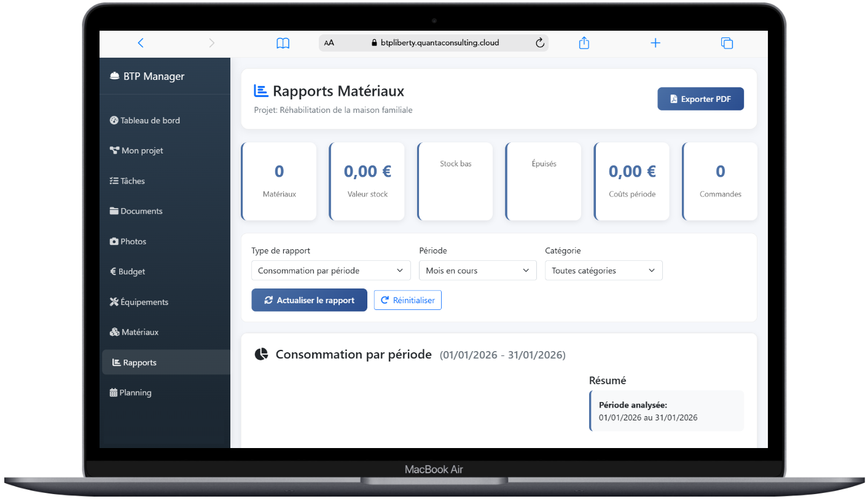Click the Réinitialiser button
The height and width of the screenshot is (499, 868).
click(407, 300)
